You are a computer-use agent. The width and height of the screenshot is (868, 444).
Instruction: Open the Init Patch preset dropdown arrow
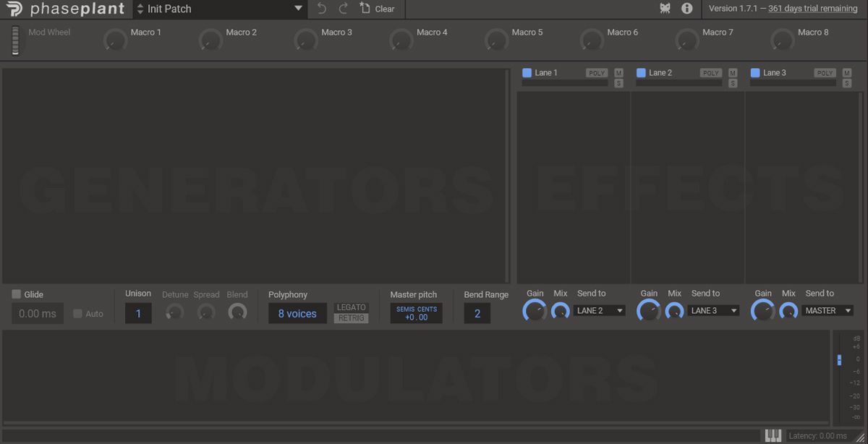298,9
